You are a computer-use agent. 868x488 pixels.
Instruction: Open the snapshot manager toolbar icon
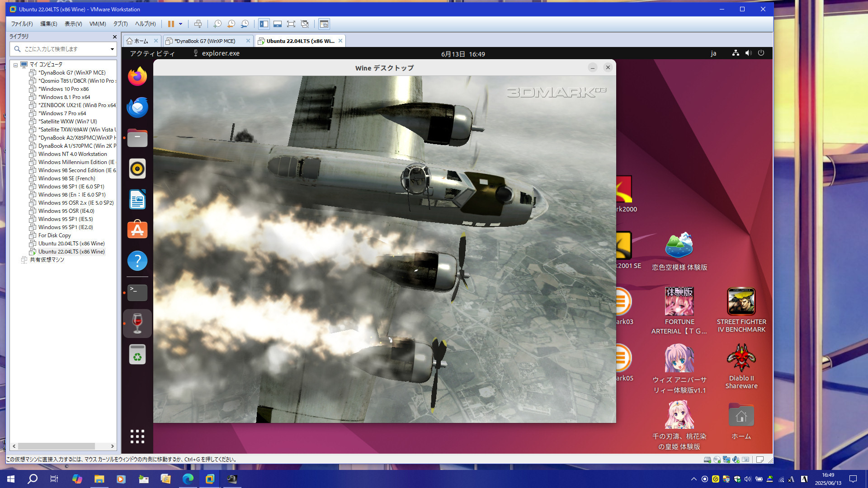[x=245, y=24]
